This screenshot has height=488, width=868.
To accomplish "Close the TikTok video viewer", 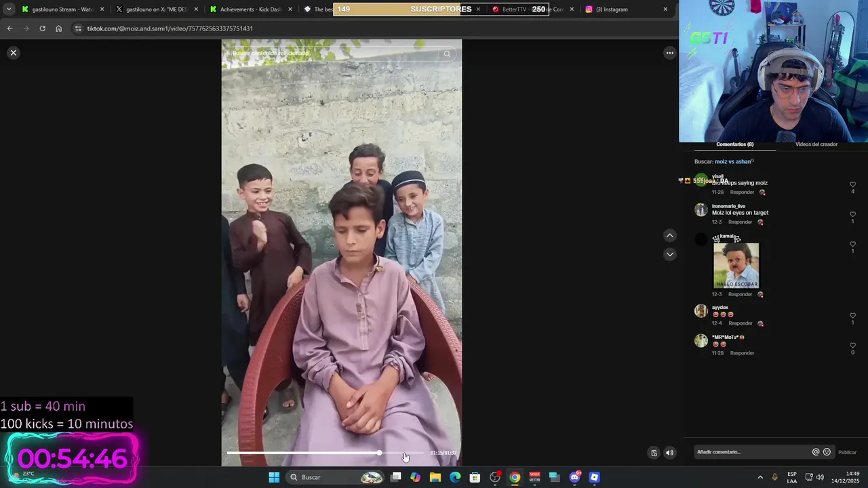I will pyautogui.click(x=13, y=53).
